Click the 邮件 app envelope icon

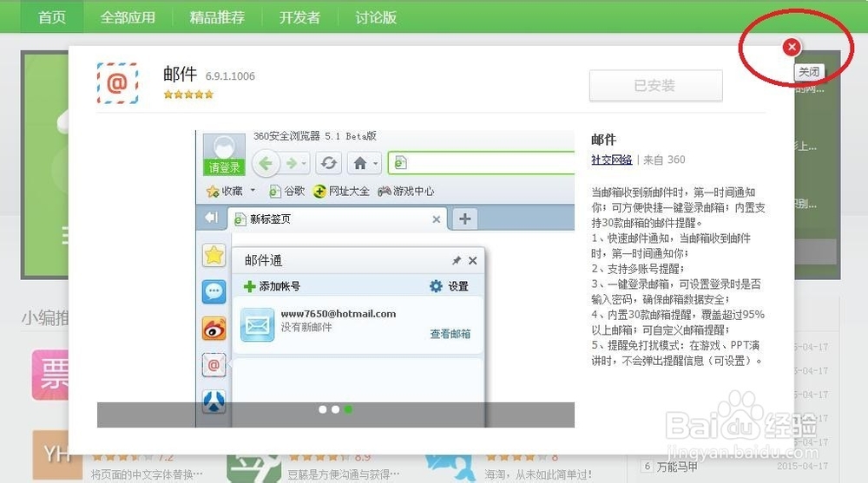117,83
